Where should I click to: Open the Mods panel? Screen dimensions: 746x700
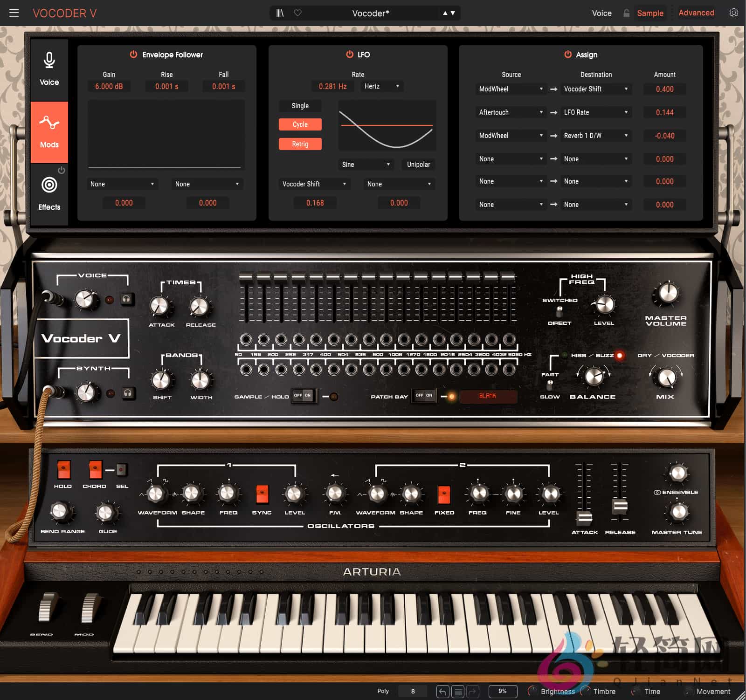click(x=49, y=132)
